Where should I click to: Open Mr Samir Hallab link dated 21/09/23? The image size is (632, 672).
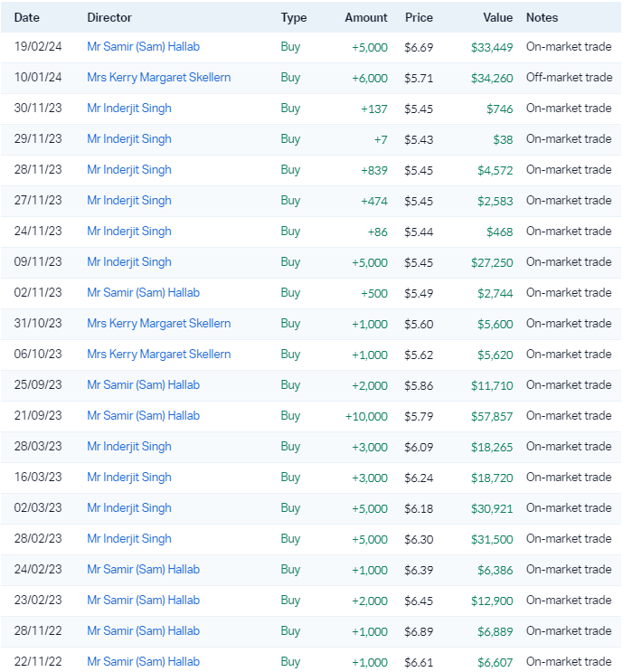143,416
